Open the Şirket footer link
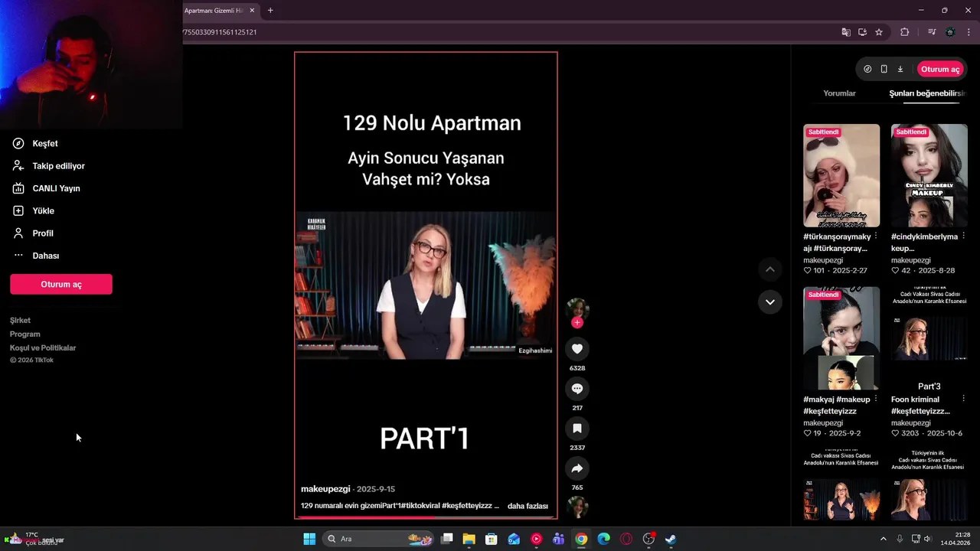This screenshot has width=980, height=551. pyautogui.click(x=20, y=321)
